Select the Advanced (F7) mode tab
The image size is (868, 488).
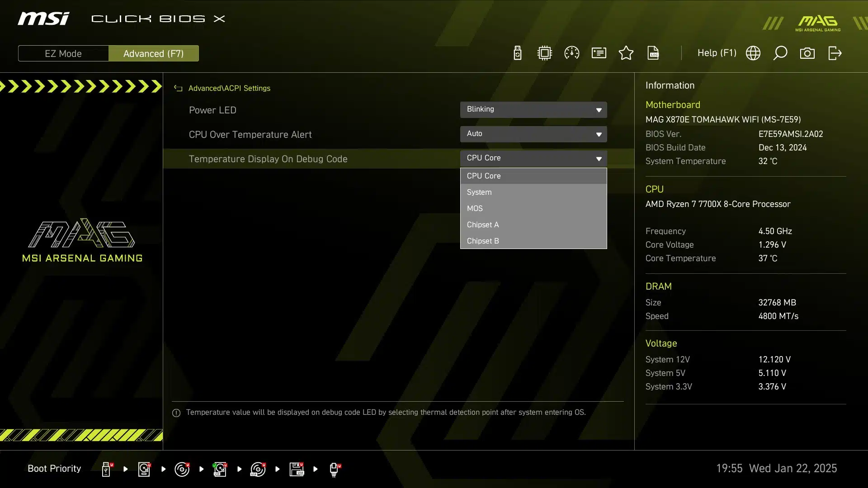pyautogui.click(x=154, y=53)
